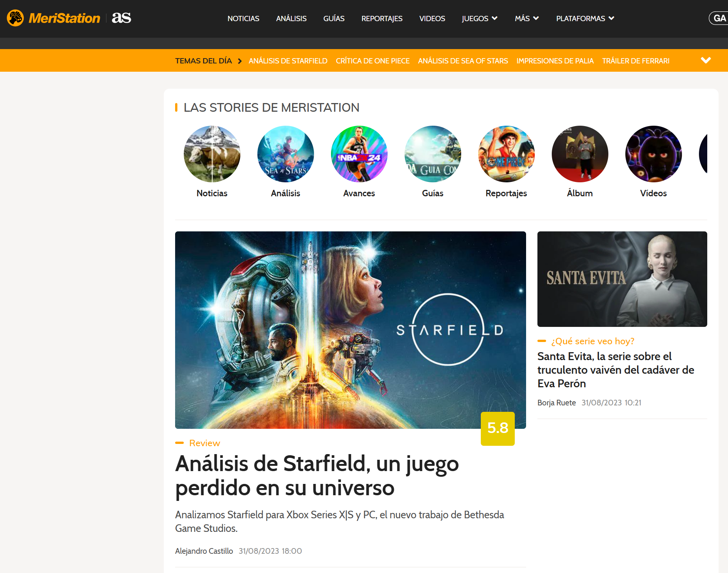Viewport: 728px width, 573px height.
Task: Click the Crítica de One Piece topic
Action: coord(373,61)
